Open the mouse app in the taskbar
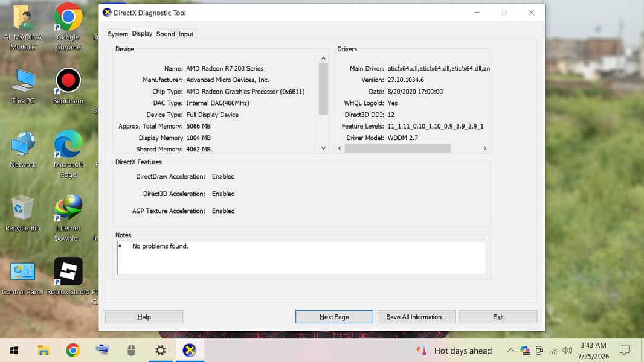Screen dimensions: 644x362 [132, 351]
